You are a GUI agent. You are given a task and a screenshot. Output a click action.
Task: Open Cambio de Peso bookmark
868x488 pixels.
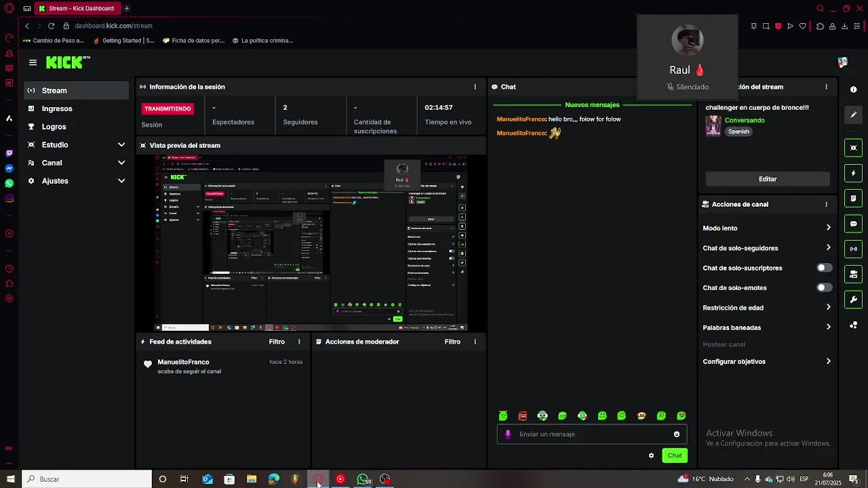tap(54, 41)
